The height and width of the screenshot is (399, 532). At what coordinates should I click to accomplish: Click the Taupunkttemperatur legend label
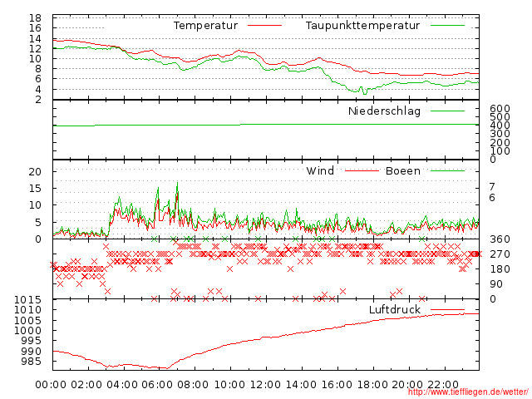[x=362, y=26]
